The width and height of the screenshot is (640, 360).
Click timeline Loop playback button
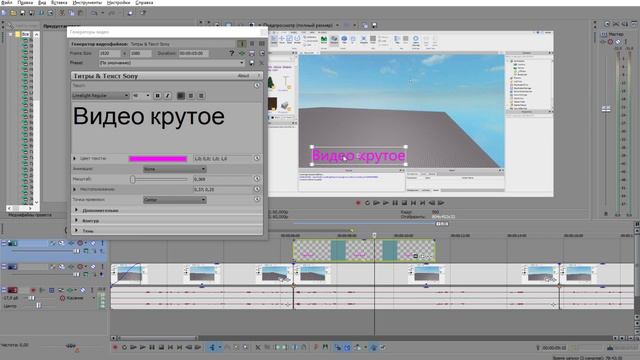coord(124,347)
